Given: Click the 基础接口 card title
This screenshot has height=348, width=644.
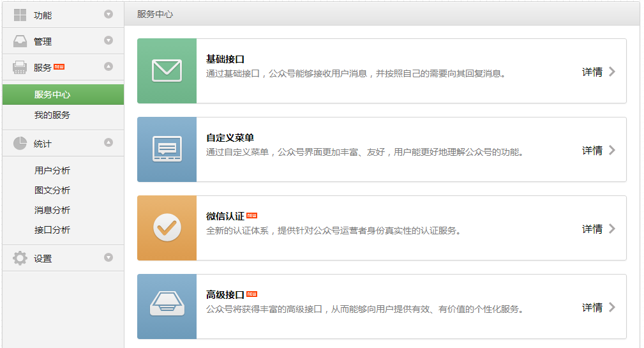Looking at the screenshot, I should tap(225, 59).
